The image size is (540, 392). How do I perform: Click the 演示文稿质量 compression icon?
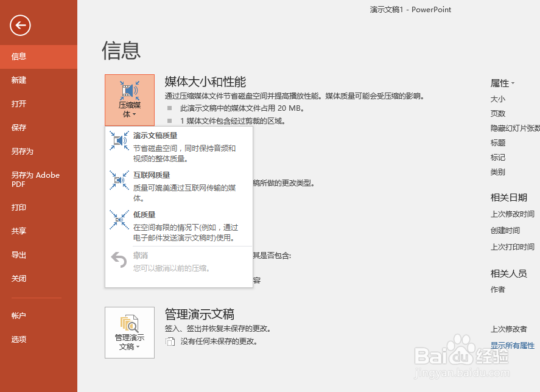(119, 141)
